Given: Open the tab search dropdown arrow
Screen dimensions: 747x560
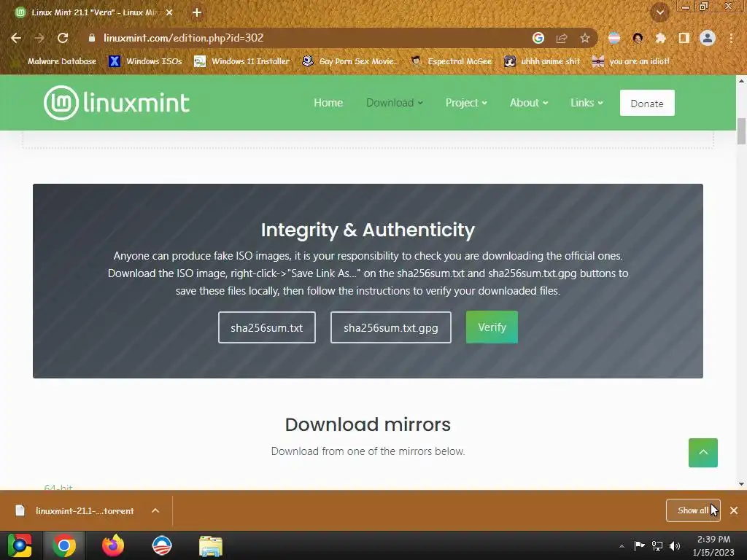Looking at the screenshot, I should pyautogui.click(x=660, y=13).
